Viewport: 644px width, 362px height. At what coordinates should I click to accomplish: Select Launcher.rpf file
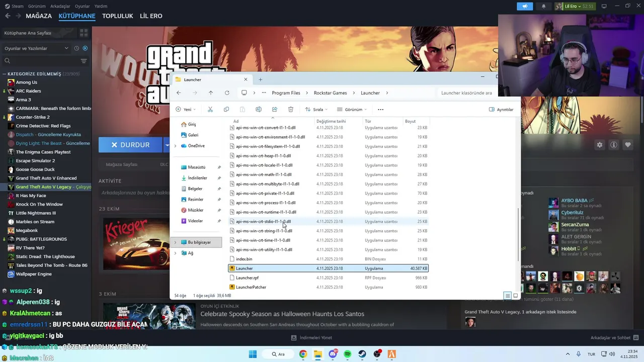(328, 278)
